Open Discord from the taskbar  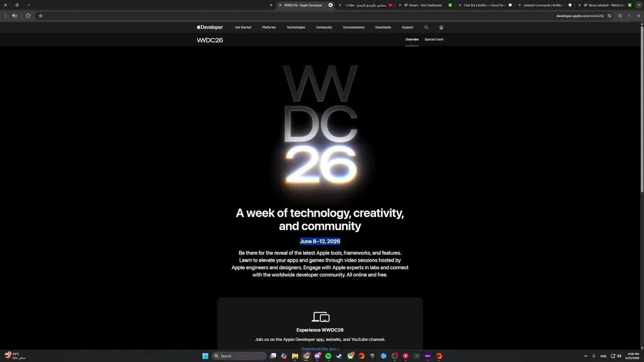tap(317, 356)
